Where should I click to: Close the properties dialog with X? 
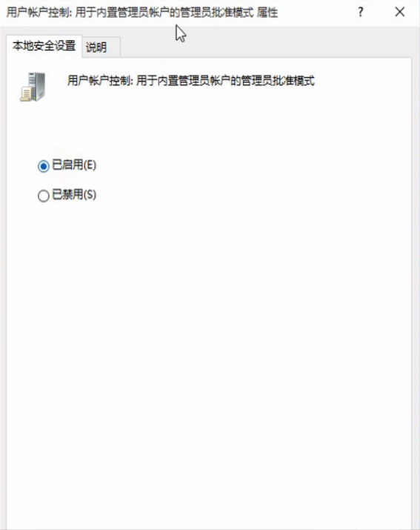coord(400,12)
